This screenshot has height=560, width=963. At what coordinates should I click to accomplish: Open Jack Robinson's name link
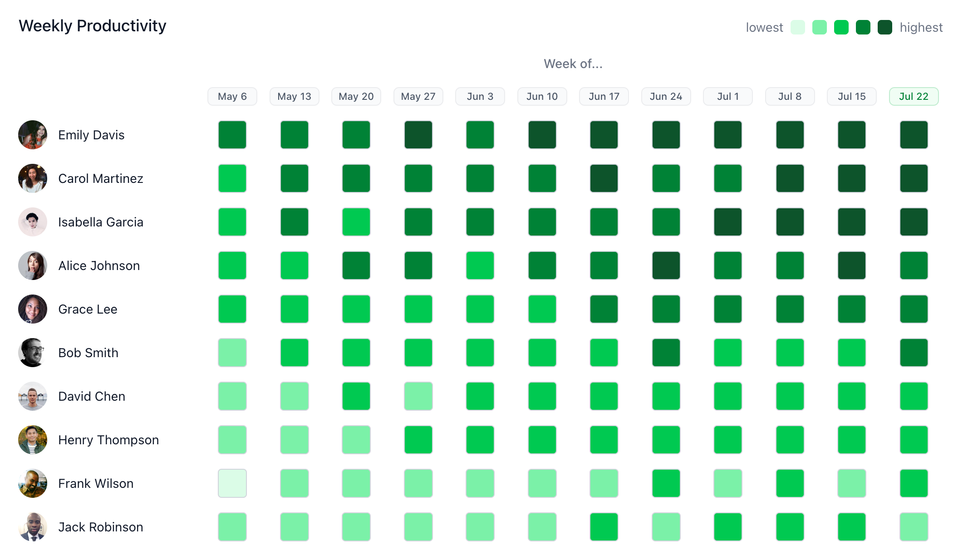(x=101, y=527)
